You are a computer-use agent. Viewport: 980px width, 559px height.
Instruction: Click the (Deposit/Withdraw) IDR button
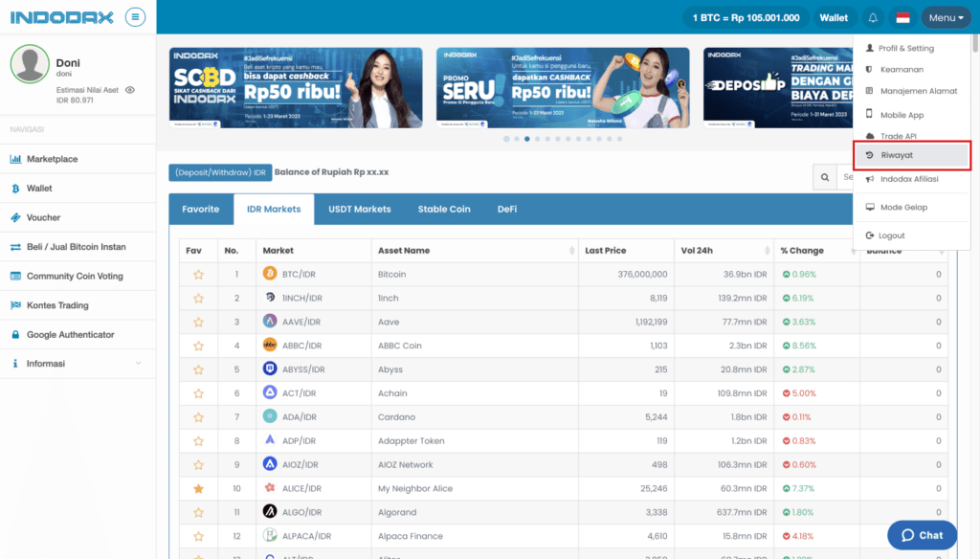click(x=220, y=172)
